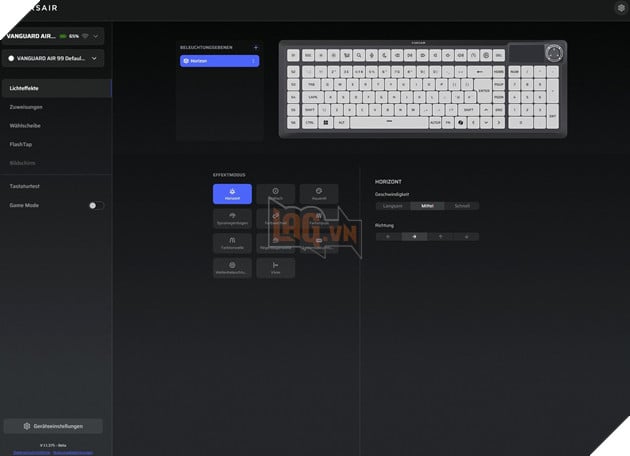Select the Horizont effect tile
630x456 pixels.
click(x=232, y=194)
